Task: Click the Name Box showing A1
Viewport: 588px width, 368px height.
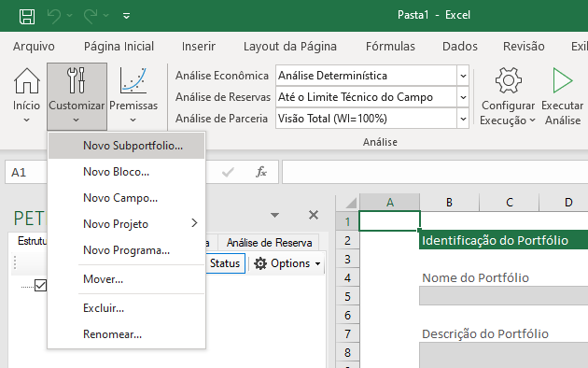Action: (26, 172)
